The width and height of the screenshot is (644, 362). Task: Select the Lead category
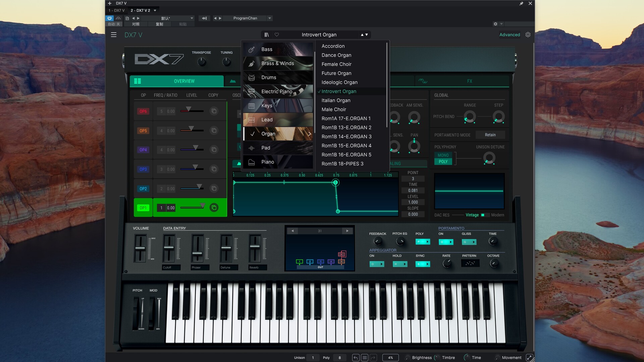[x=278, y=120]
